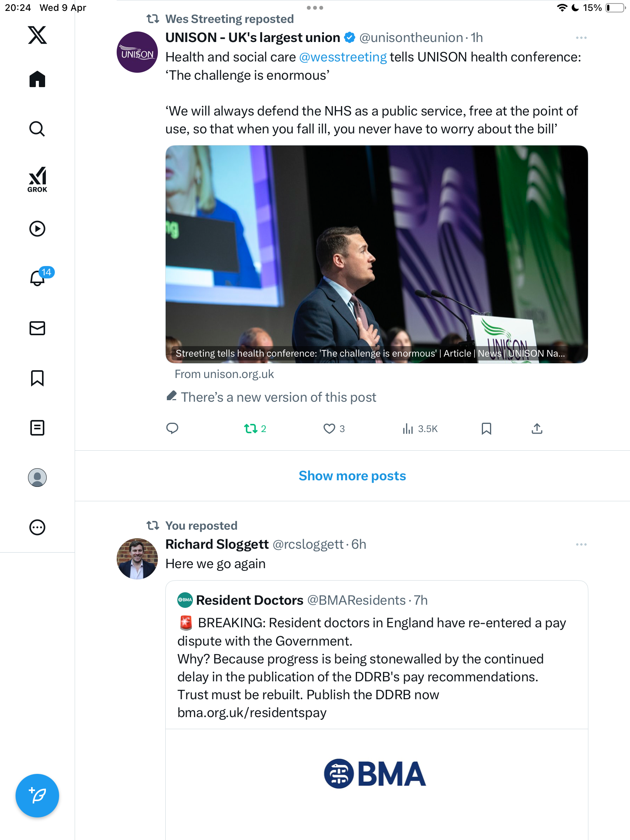Viewport: 630px width, 840px height.
Task: Open Messages envelope icon
Action: point(37,328)
